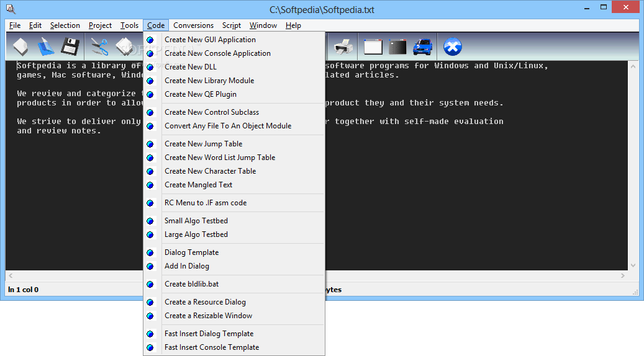The image size is (644, 356).
Task: Open the Tools menu
Action: 129,25
